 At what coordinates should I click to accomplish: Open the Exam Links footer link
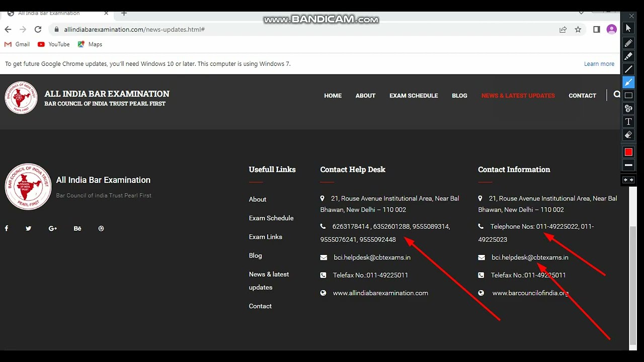coord(265,237)
